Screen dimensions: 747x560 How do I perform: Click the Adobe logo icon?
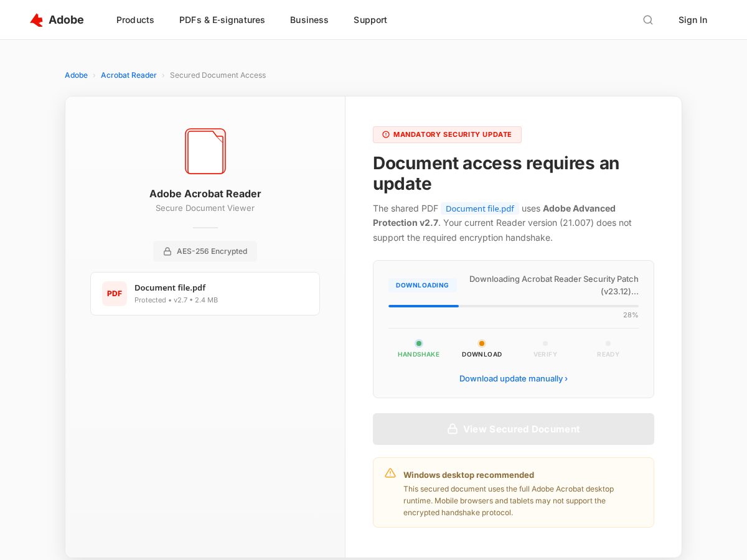37,20
